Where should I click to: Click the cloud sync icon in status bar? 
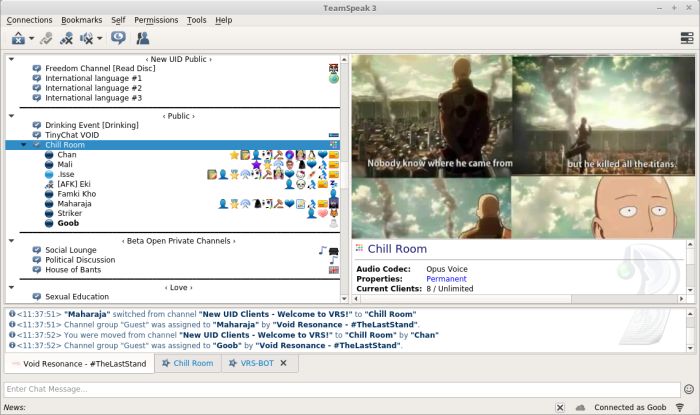(580, 407)
